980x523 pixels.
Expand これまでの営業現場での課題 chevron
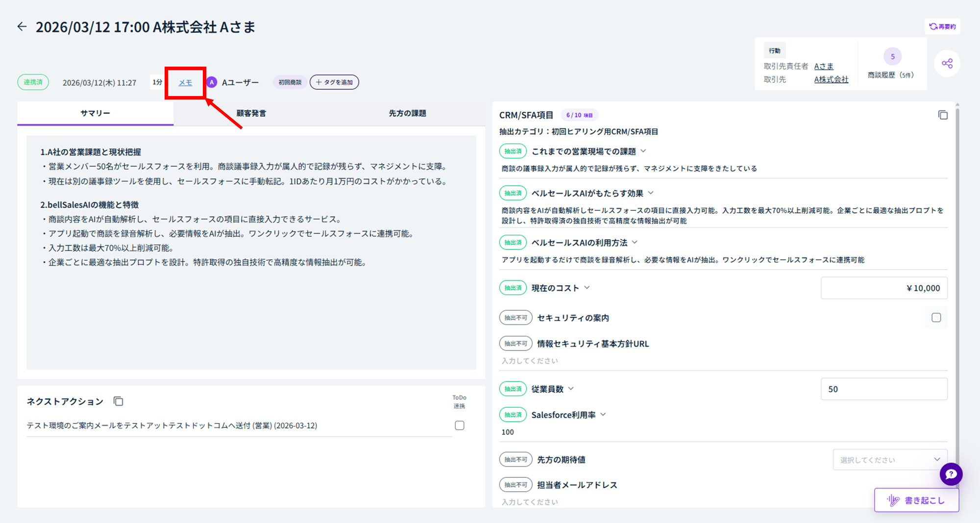click(643, 151)
